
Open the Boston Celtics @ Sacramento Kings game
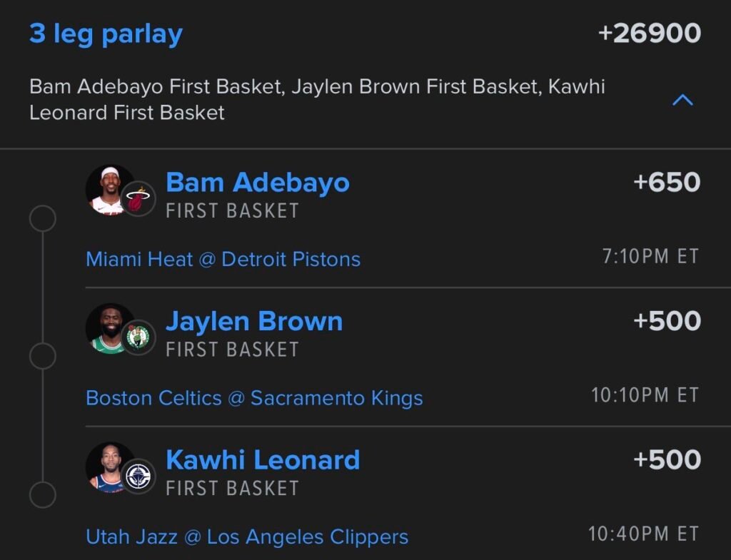254,397
